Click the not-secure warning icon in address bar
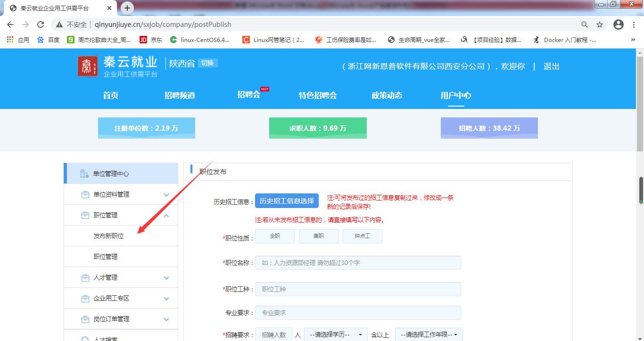This screenshot has width=644, height=341. pyautogui.click(x=59, y=25)
